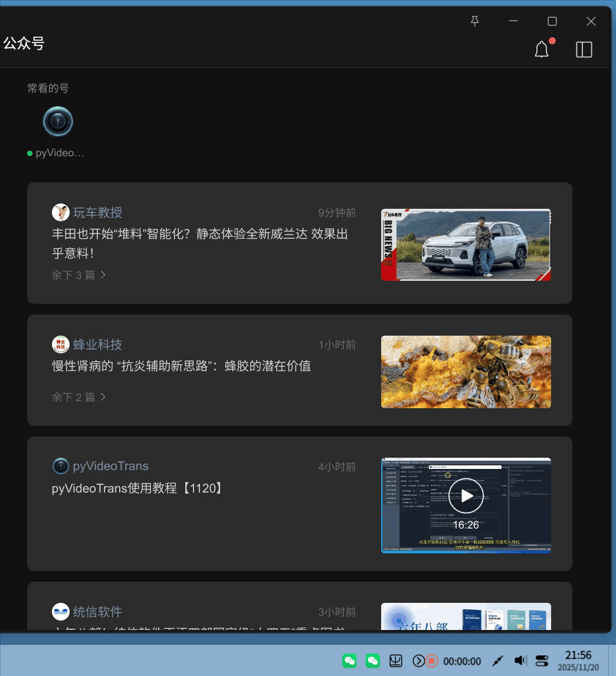Expand 余下 3 篇 under 玩车教授
Screen dimensions: 616x676
[x=78, y=275]
